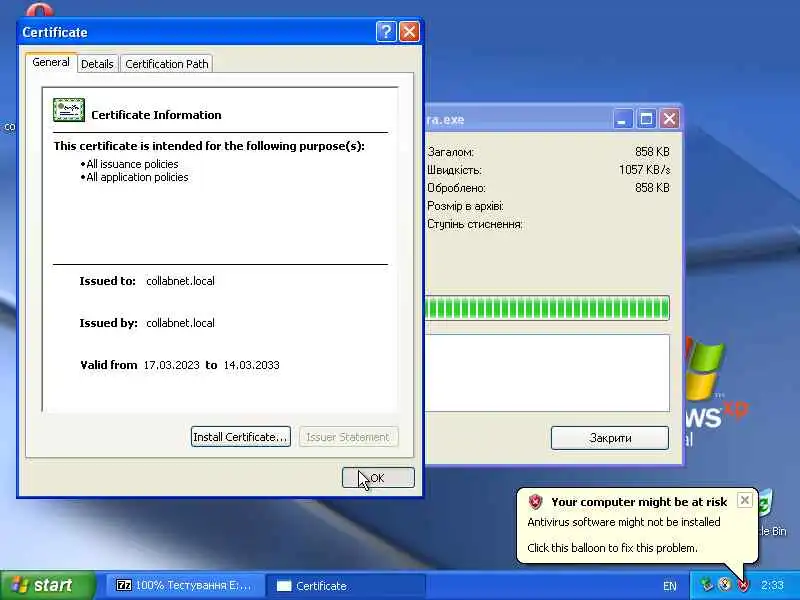
Task: Click the Opera icon behind Certificate dialog
Action: [x=40, y=10]
